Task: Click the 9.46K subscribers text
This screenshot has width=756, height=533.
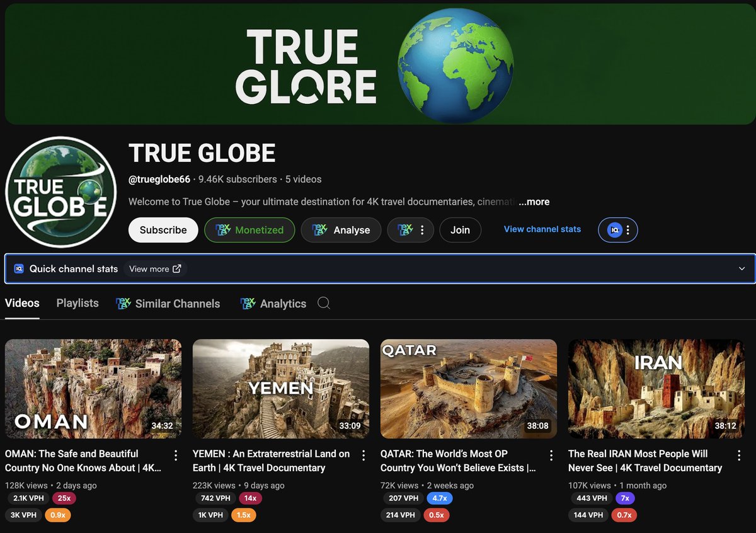Action: (x=238, y=179)
